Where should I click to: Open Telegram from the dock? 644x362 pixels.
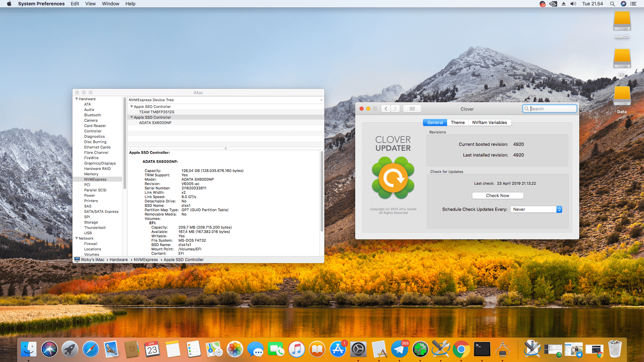tap(399, 350)
